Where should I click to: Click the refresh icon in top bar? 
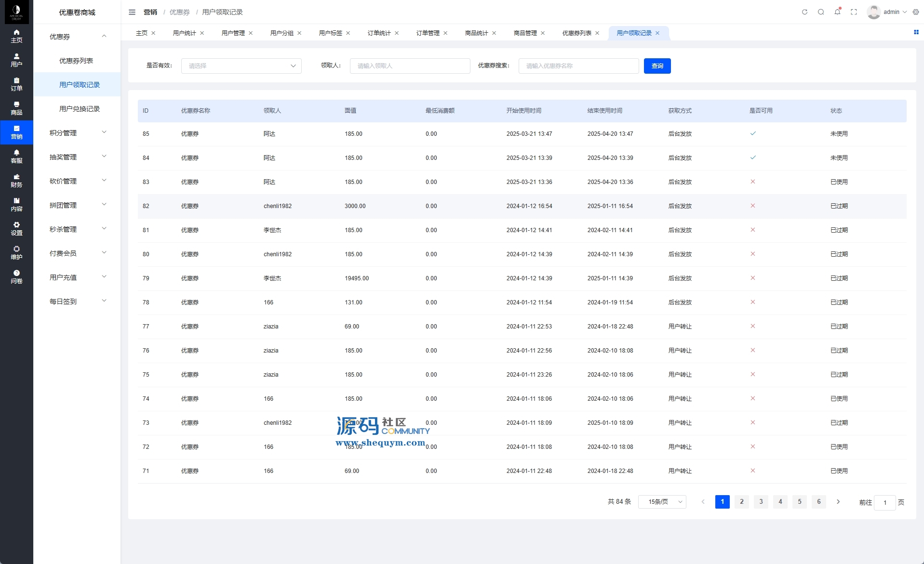[804, 12]
